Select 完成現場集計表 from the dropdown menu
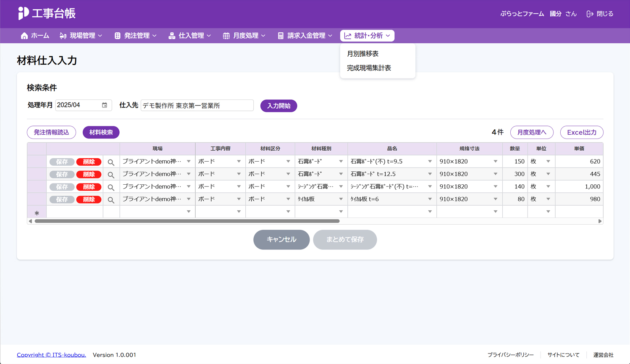The width and height of the screenshot is (630, 364). (369, 68)
